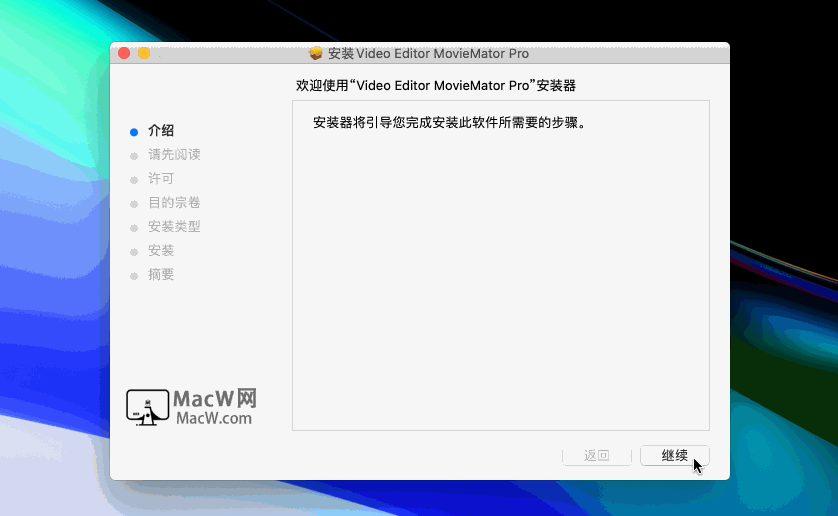Select the 请先阅读 step in sidebar
838x516 pixels.
(174, 155)
